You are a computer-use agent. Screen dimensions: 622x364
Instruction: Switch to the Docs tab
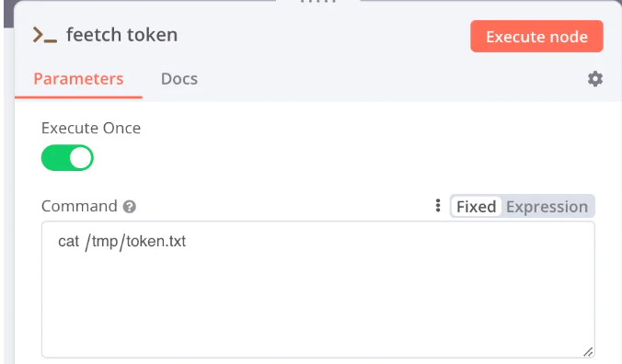click(179, 79)
